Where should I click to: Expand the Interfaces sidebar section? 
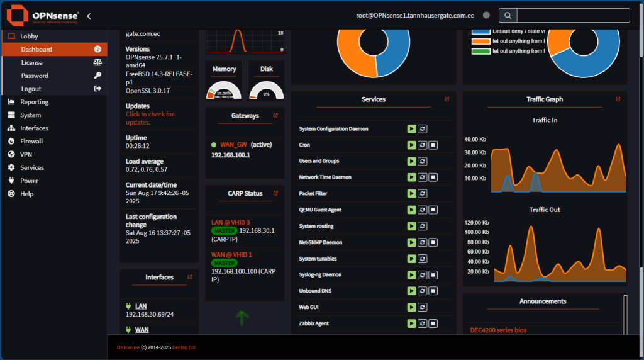[34, 128]
